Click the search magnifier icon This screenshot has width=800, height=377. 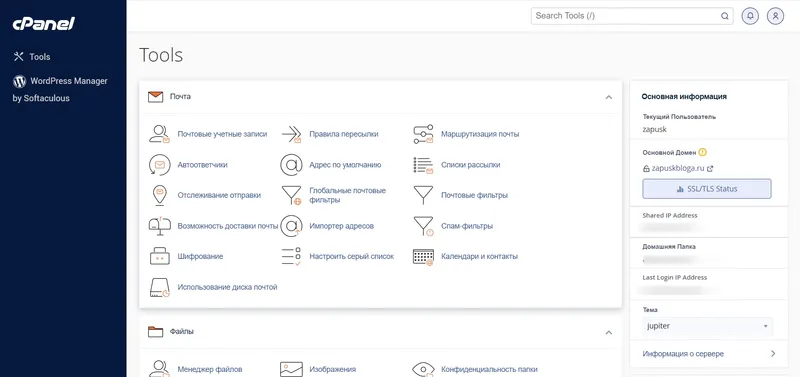pyautogui.click(x=724, y=16)
